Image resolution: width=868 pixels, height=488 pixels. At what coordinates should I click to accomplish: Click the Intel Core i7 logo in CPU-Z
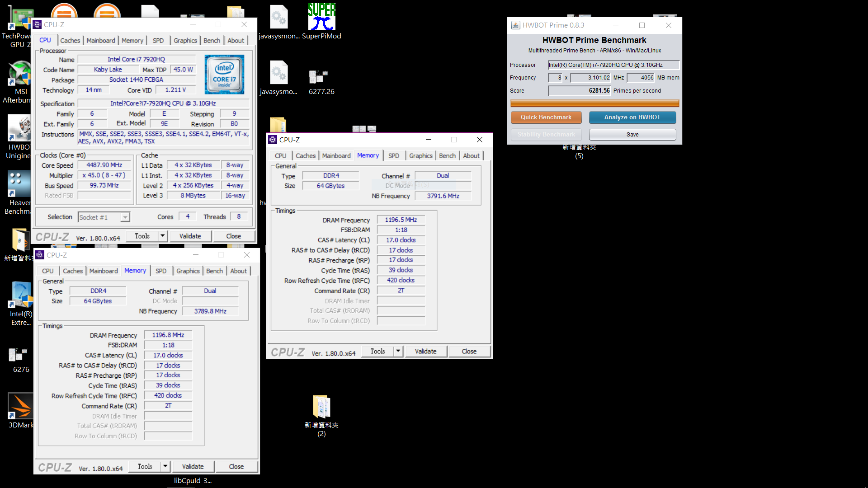coord(224,75)
